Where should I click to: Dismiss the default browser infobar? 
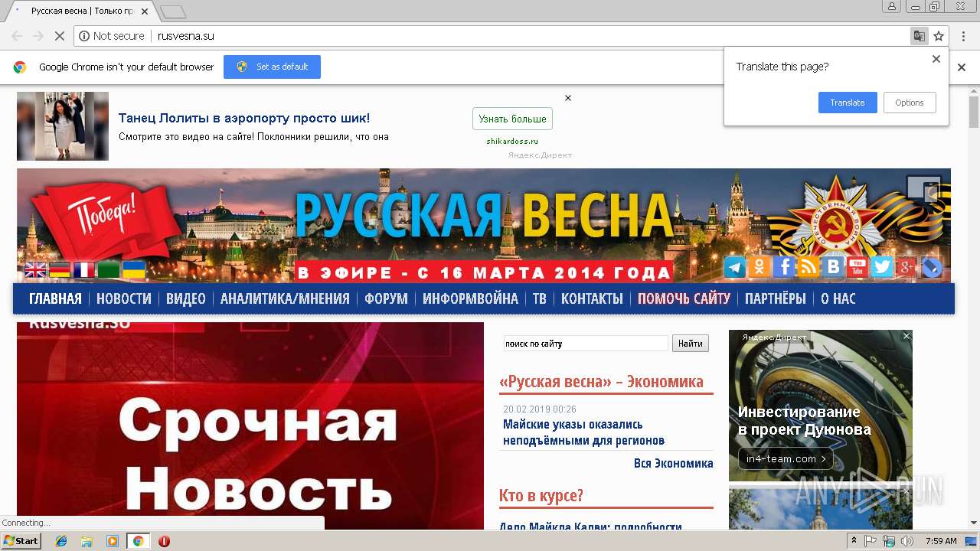(x=962, y=67)
